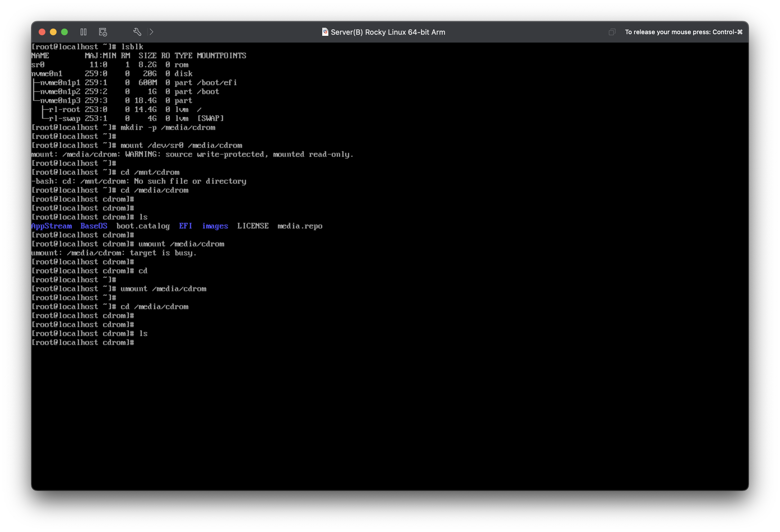Click the AppStream directory name
The width and height of the screenshot is (780, 532).
[x=51, y=226]
